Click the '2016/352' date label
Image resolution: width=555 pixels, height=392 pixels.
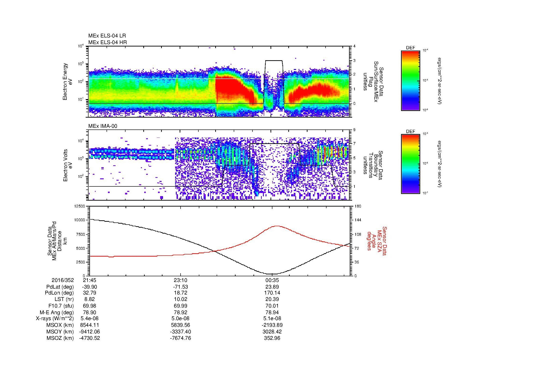pyautogui.click(x=63, y=280)
